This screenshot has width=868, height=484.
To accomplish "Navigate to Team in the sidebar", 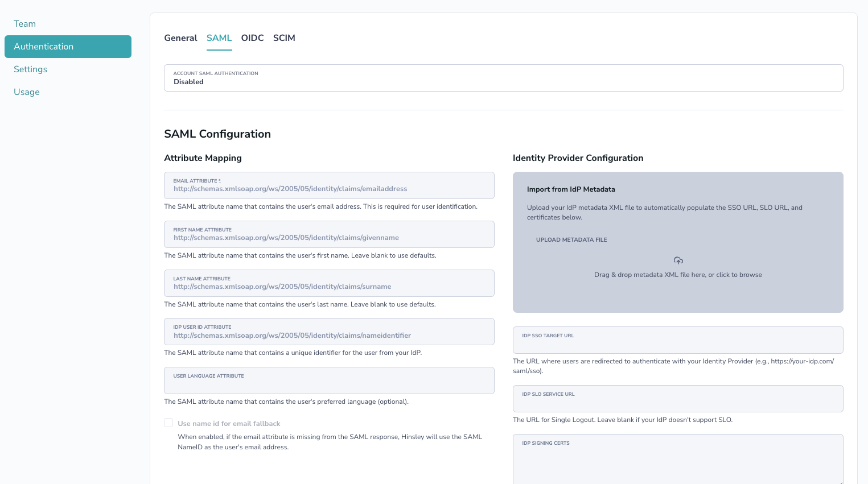I will [x=24, y=24].
